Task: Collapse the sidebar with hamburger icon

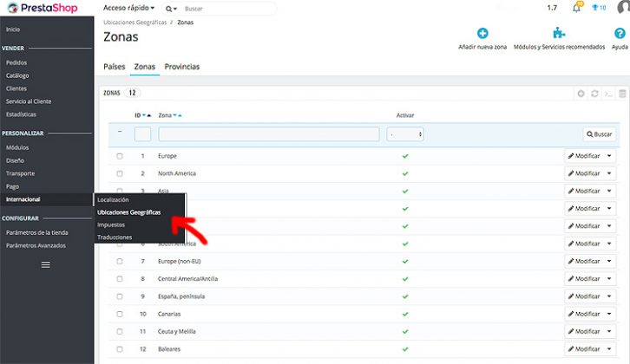Action: pos(46,264)
